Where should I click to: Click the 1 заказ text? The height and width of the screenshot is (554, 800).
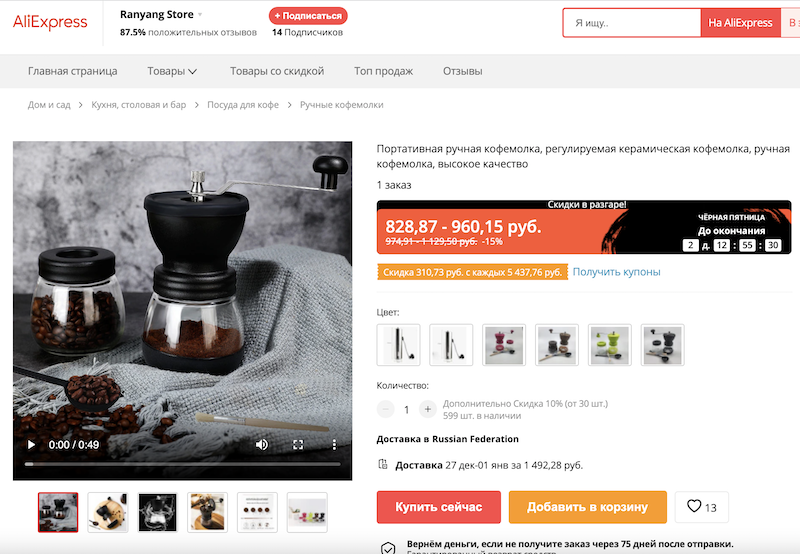pos(394,185)
